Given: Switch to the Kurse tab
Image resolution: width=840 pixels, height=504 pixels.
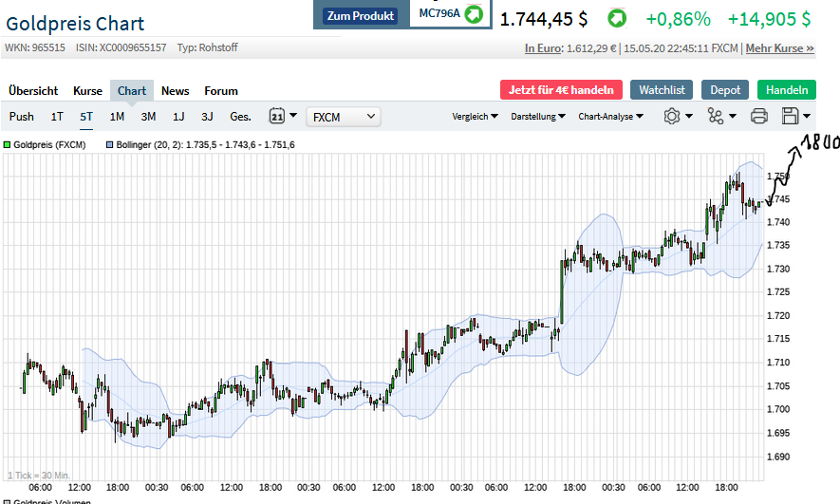Looking at the screenshot, I should (87, 91).
